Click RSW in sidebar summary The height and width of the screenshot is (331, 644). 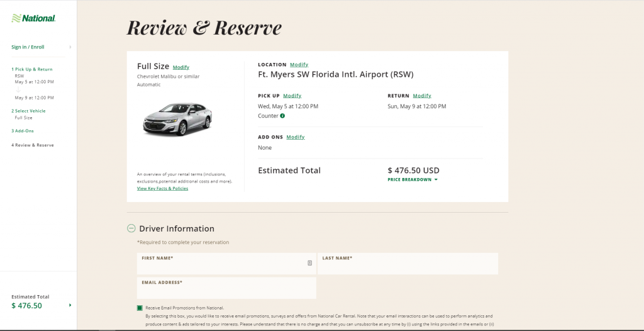[19, 76]
